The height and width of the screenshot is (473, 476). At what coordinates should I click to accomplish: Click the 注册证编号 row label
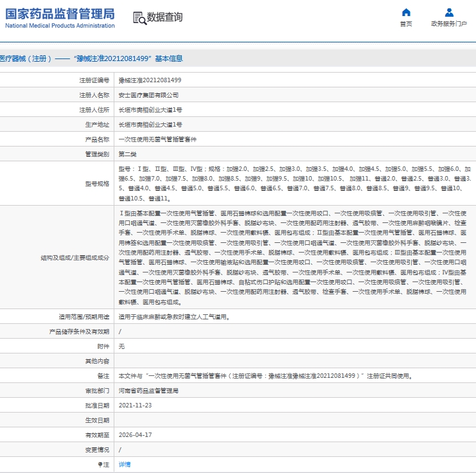[x=94, y=80]
